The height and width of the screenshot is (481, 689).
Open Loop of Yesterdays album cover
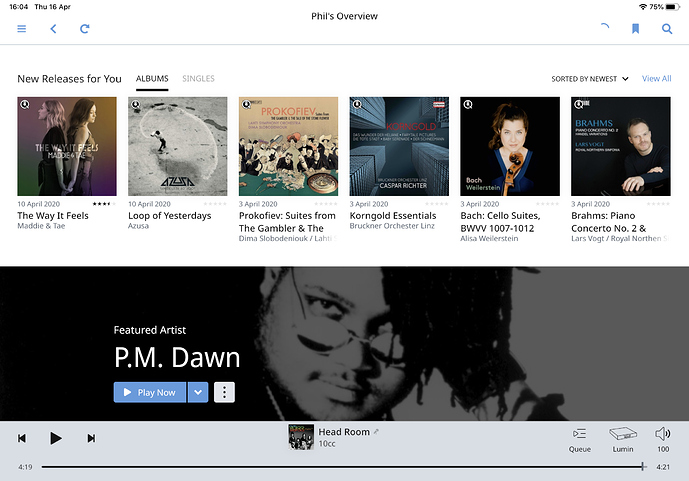[x=178, y=146]
